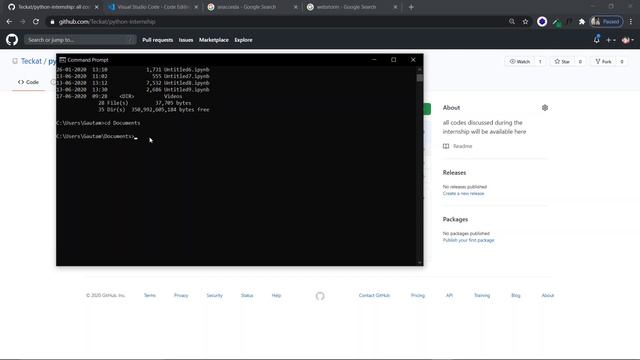Click Publish your first package link

point(468,240)
